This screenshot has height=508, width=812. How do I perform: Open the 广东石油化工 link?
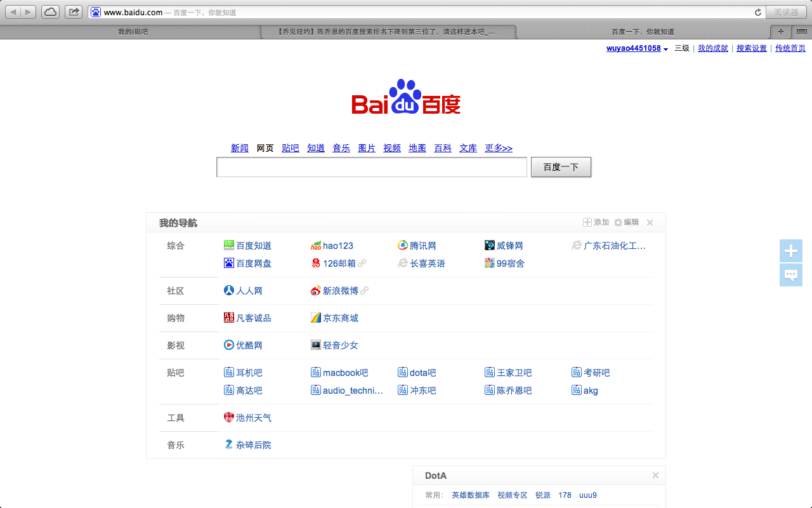(615, 245)
